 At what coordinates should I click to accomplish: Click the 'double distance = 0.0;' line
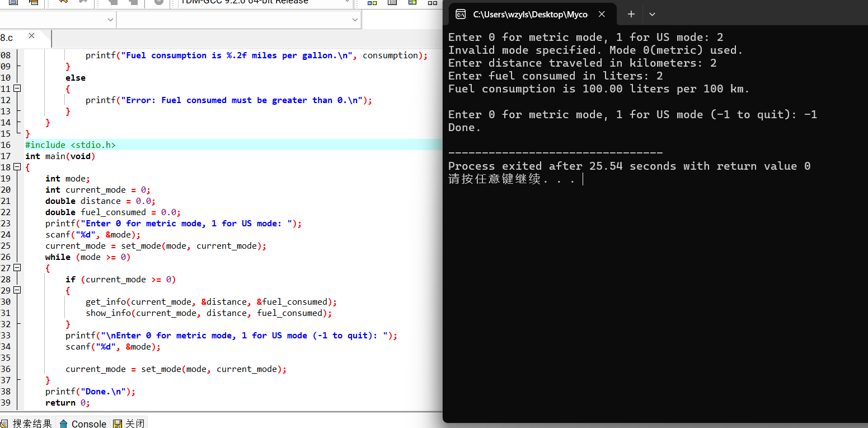click(x=100, y=201)
